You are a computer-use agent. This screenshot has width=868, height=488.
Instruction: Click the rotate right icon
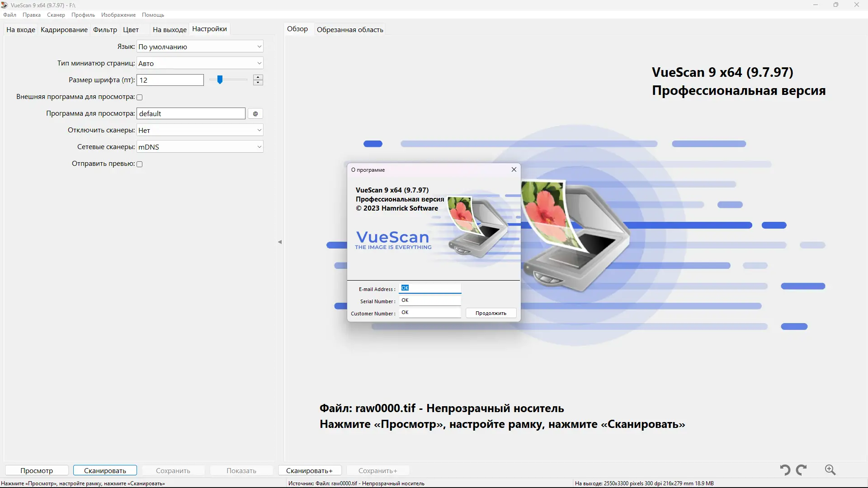[x=802, y=470]
